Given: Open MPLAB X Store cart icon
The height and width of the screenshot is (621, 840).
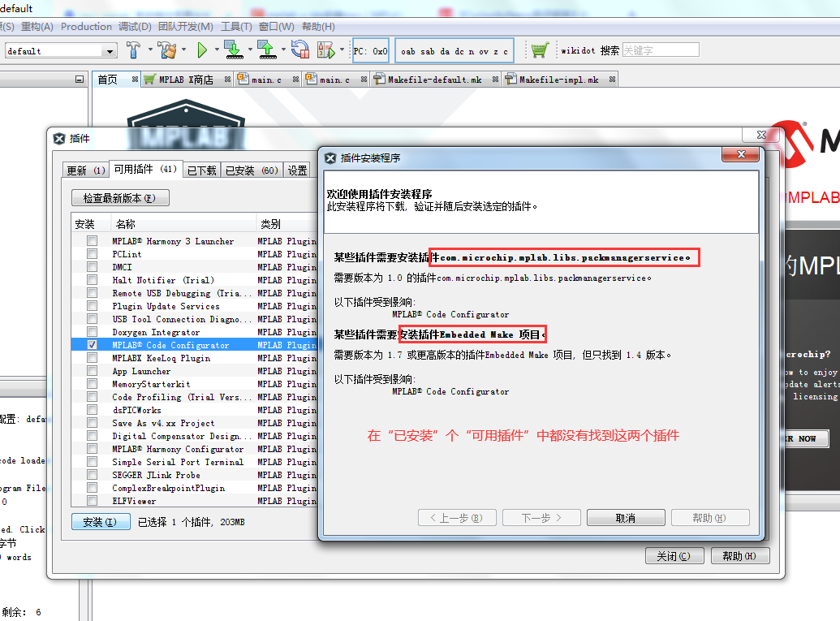Looking at the screenshot, I should 540,50.
